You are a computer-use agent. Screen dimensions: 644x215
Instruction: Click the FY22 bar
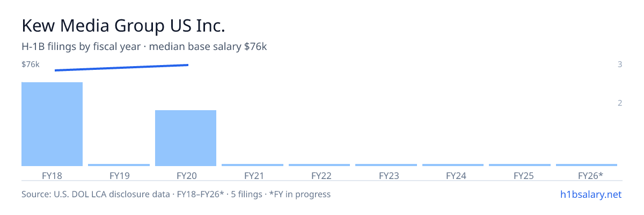click(x=319, y=165)
